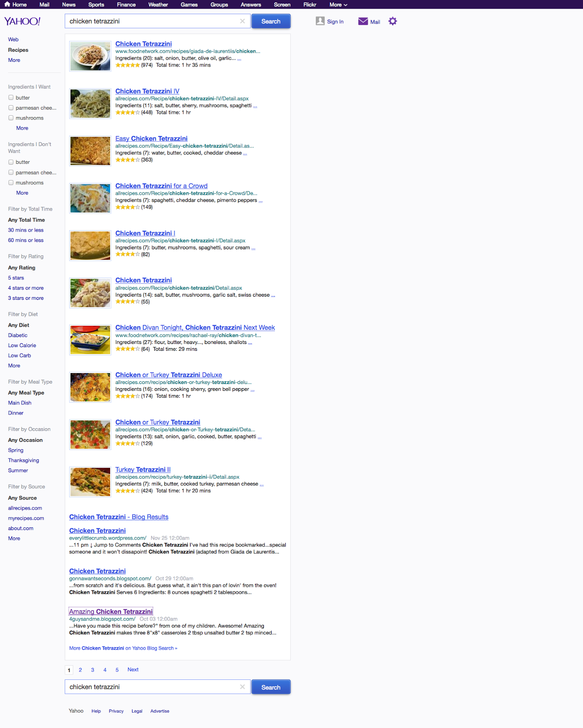The image size is (583, 728).
Task: Open Chicken Tetrazzini for a Crowd link
Action: 162,186
